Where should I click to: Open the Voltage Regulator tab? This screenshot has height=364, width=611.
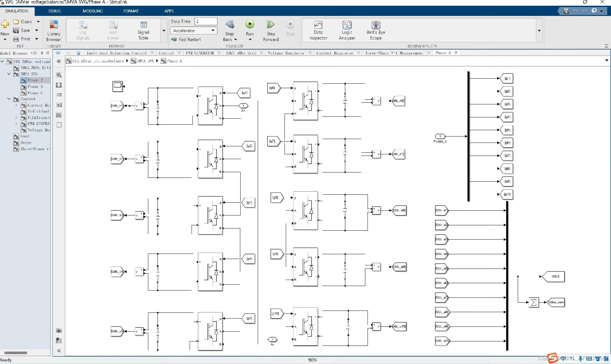click(286, 53)
